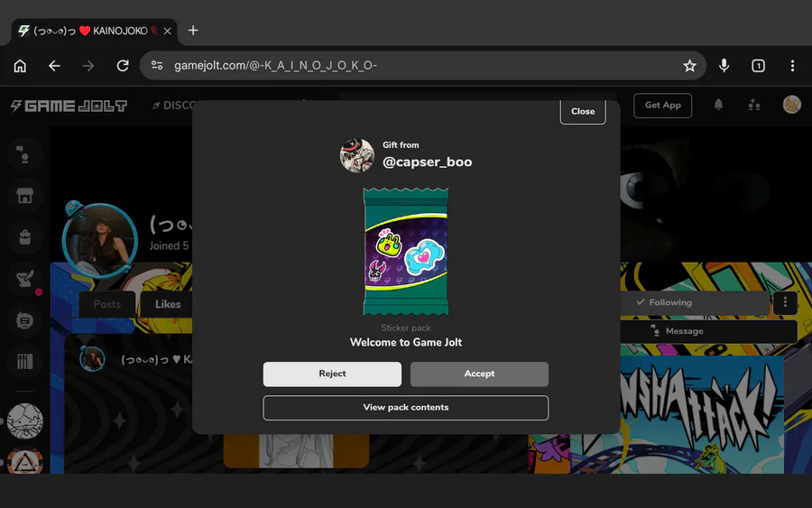Open the backpack icon in sidebar
Viewport: 812px width, 508px height.
[x=25, y=237]
